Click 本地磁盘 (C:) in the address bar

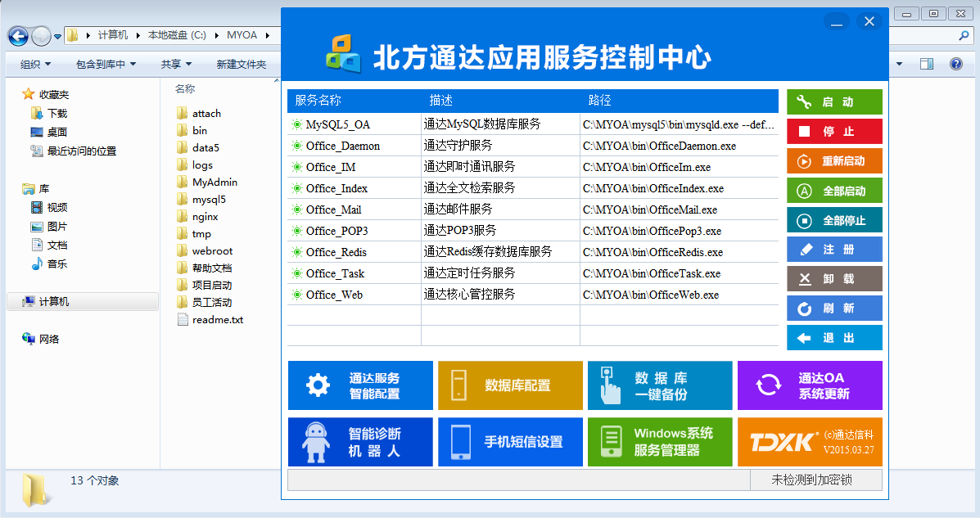(177, 35)
